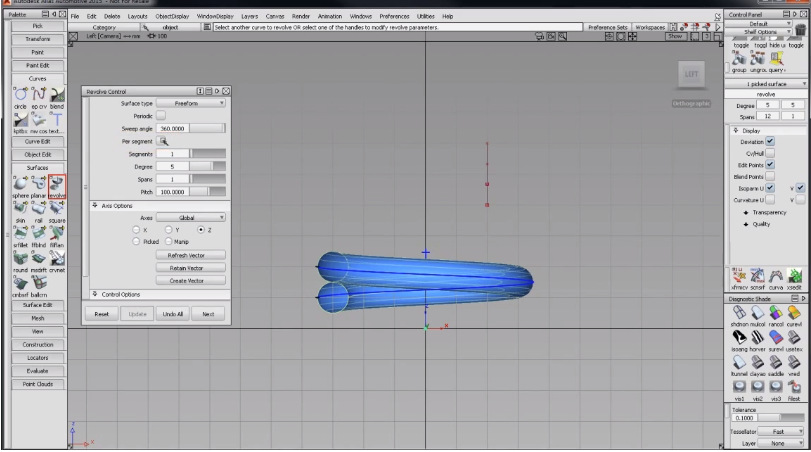The width and height of the screenshot is (811, 452).
Task: Click the viewcube LEFT face
Action: [x=692, y=74]
